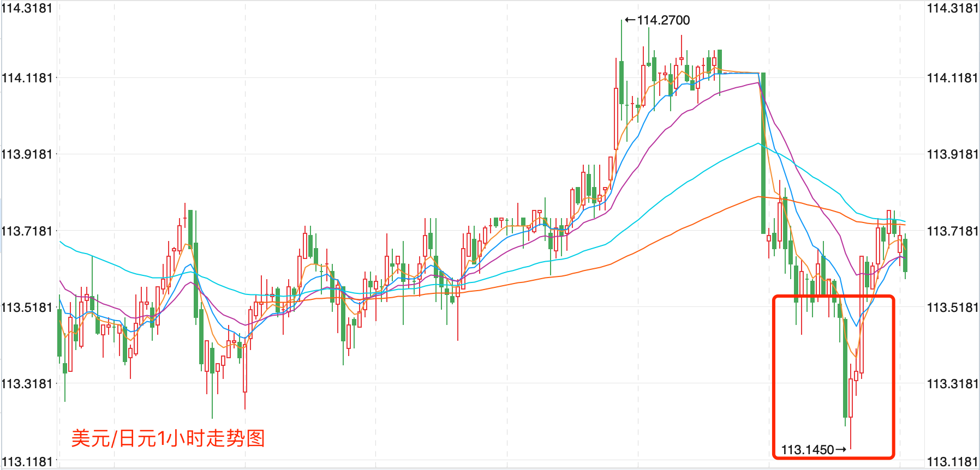
Task: Pick the 113.9181 label on the left axis
Action: (x=27, y=154)
